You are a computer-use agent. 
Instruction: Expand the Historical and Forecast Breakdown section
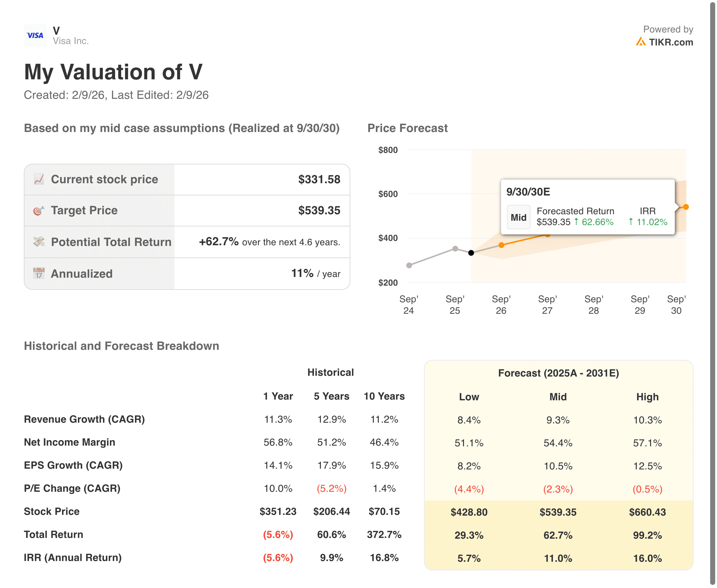(x=121, y=346)
